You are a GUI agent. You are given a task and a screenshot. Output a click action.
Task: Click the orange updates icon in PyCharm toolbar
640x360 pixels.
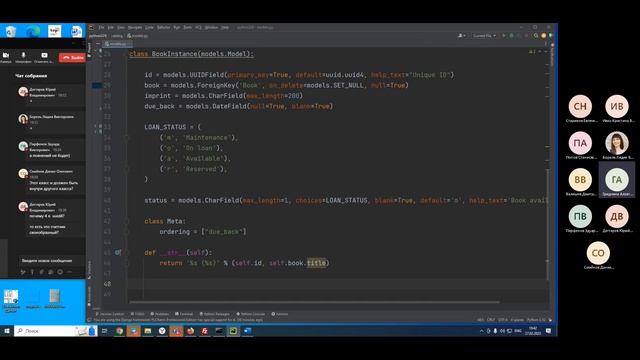click(543, 36)
